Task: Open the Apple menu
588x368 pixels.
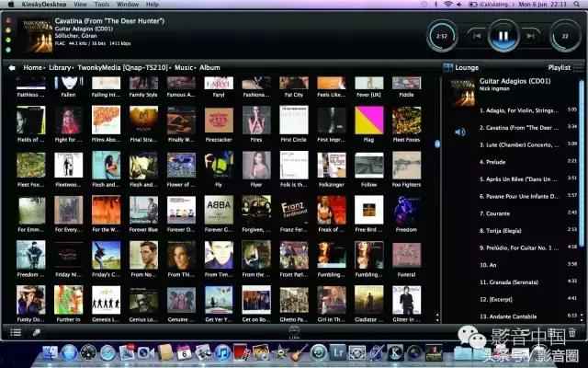Action: [x=11, y=5]
